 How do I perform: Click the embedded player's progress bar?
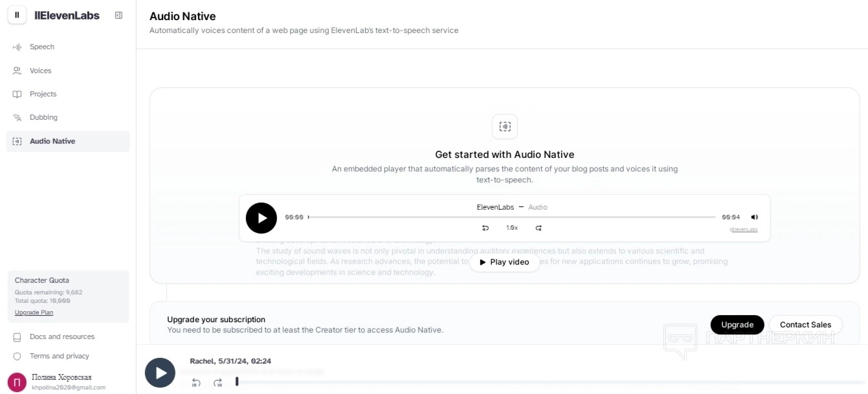511,217
